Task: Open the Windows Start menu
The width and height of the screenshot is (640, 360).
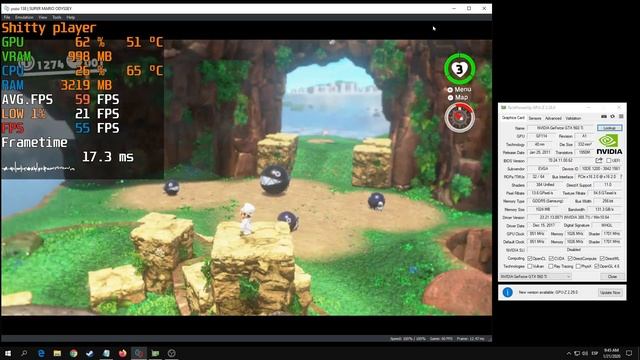Action: click(8, 353)
